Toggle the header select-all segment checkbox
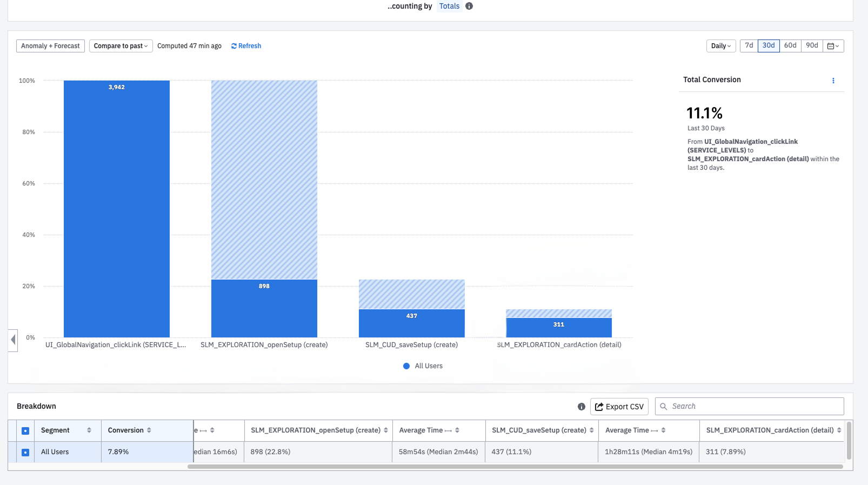 point(25,431)
